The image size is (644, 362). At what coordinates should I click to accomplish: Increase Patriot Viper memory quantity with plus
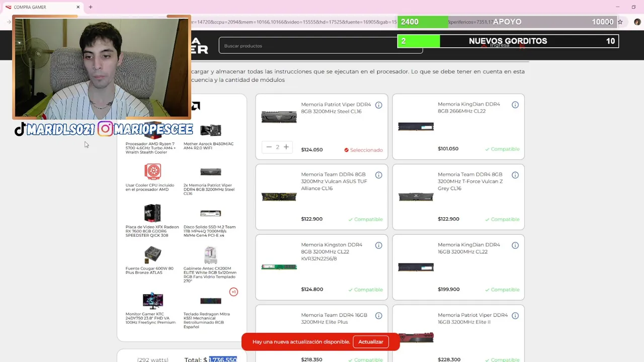286,147
